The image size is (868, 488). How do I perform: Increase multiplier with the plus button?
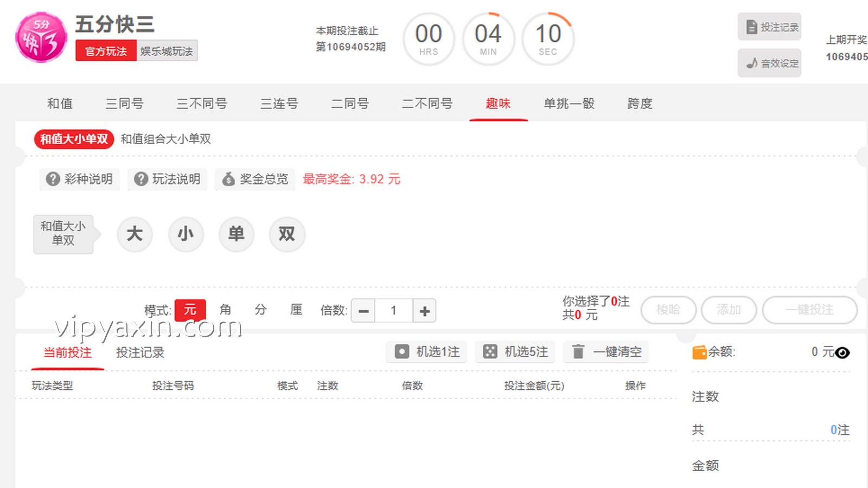425,311
